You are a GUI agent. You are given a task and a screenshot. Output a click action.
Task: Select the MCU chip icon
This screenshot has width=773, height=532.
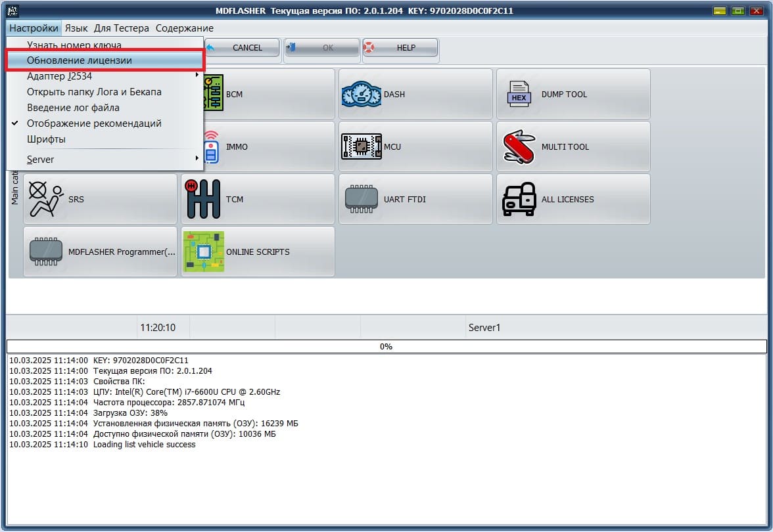point(361,147)
